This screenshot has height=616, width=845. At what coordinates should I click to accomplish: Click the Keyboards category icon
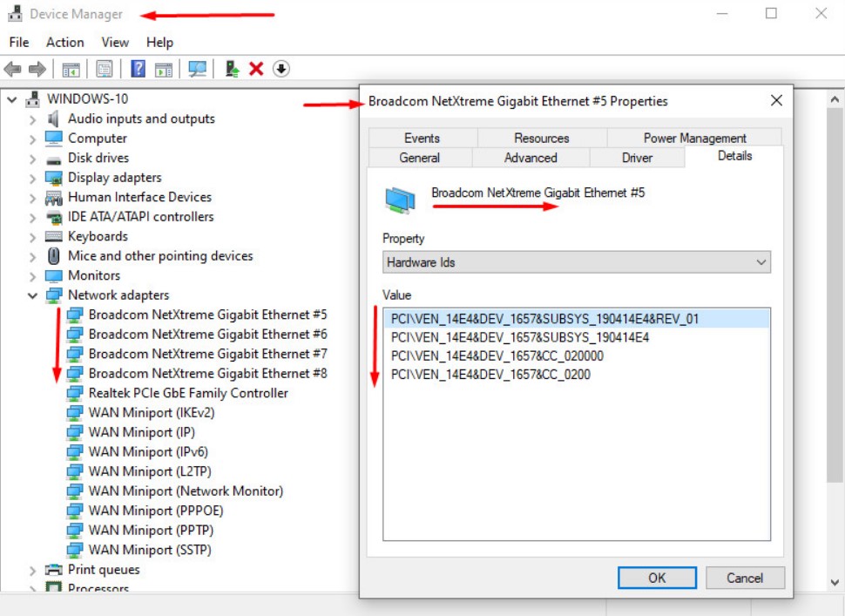tap(53, 237)
